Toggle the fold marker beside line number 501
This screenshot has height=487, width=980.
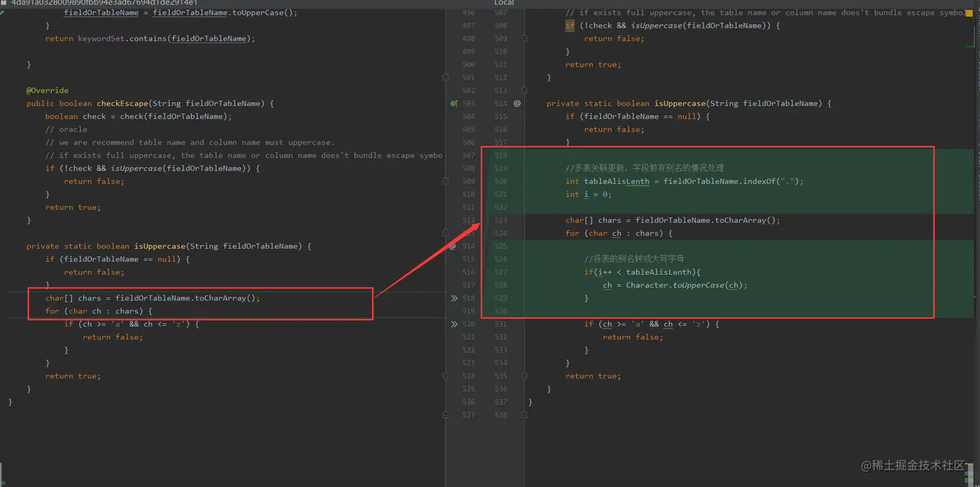tap(445, 78)
